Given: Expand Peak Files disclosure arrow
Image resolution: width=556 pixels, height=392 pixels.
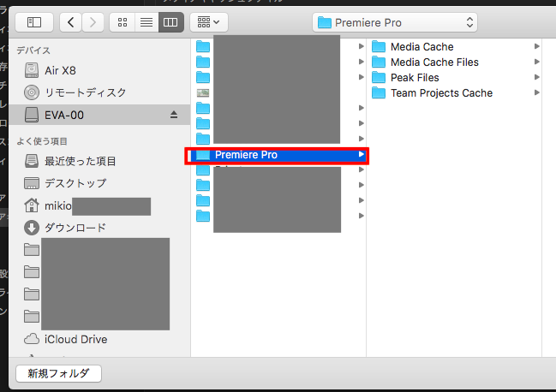Looking at the screenshot, I should point(537,77).
